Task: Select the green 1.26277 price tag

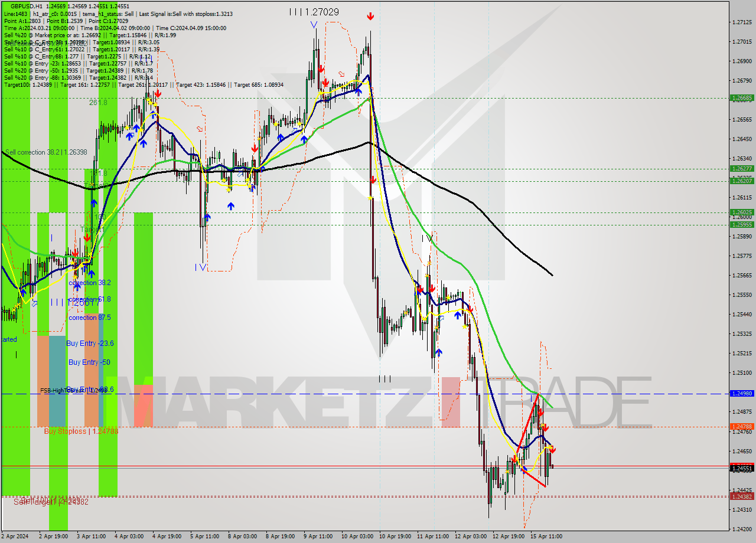Action: tap(741, 168)
